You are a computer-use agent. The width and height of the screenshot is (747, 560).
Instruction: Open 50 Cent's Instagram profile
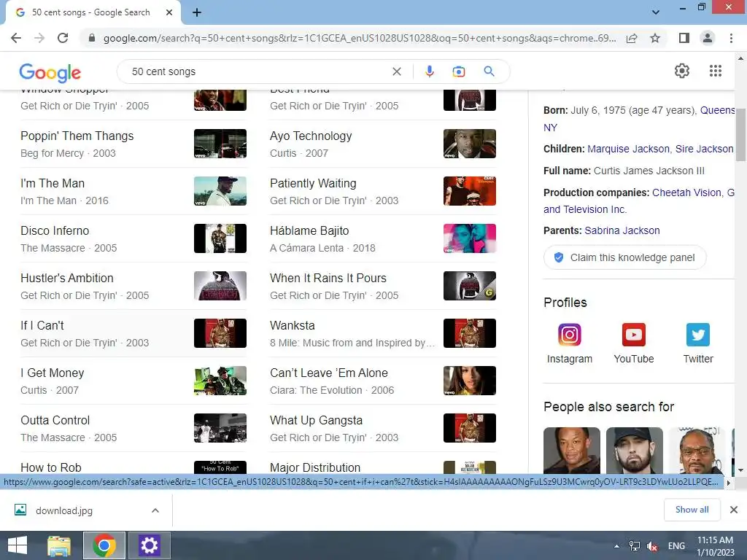pyautogui.click(x=569, y=343)
